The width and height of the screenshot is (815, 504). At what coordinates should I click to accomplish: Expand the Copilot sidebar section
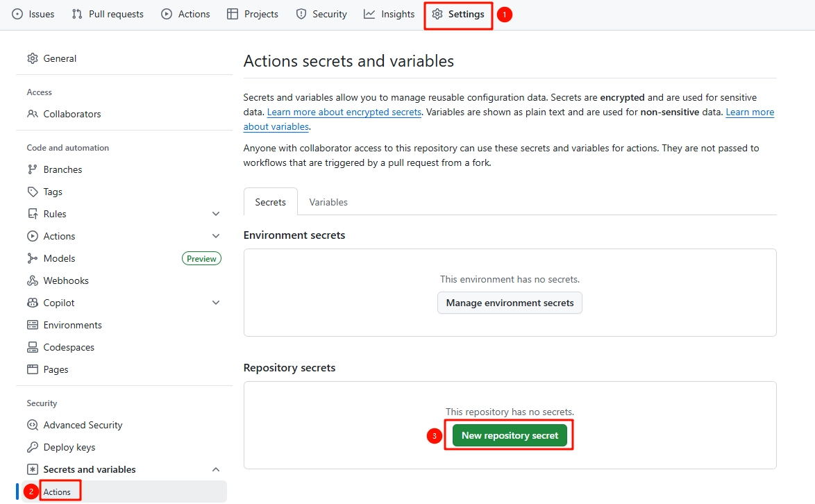click(216, 303)
